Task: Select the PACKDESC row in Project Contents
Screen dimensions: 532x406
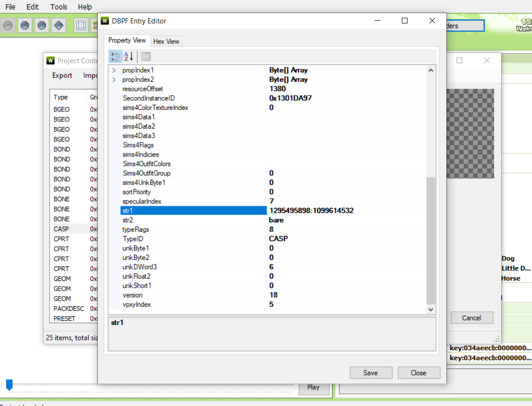Action: click(x=74, y=309)
